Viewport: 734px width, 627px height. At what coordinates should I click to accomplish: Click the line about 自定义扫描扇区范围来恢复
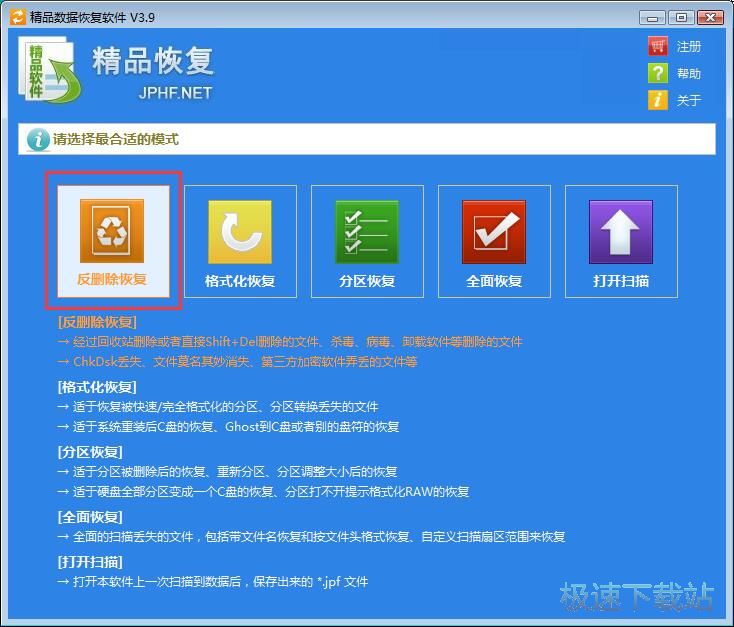pyautogui.click(x=311, y=537)
